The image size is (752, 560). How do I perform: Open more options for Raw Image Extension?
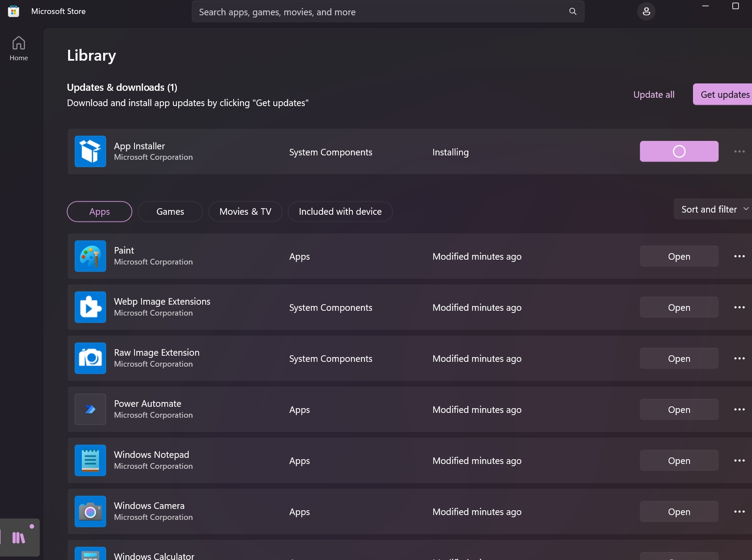[739, 358]
